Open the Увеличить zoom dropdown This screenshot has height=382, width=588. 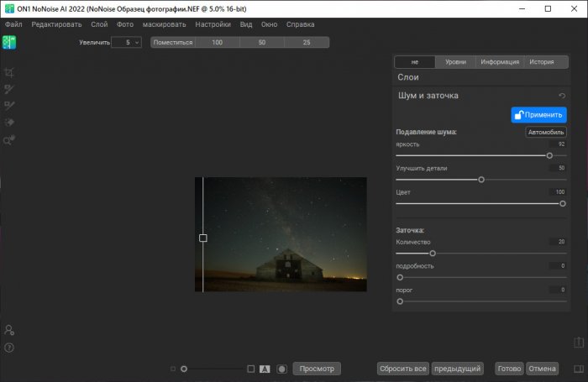(126, 42)
